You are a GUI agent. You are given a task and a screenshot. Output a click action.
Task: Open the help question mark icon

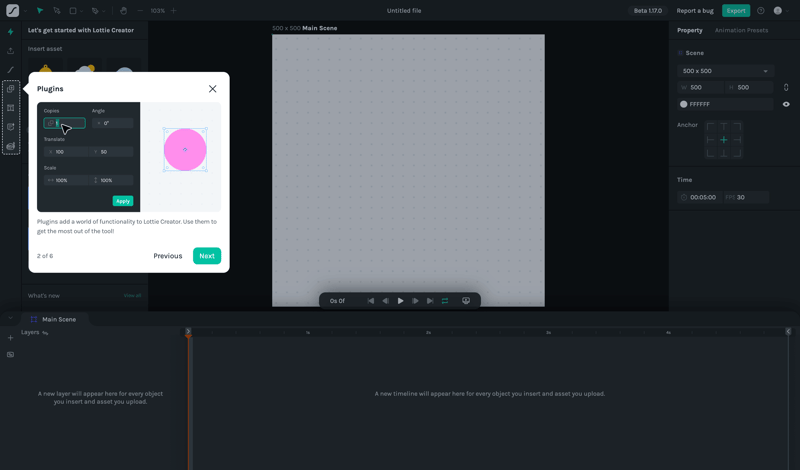tap(761, 10)
